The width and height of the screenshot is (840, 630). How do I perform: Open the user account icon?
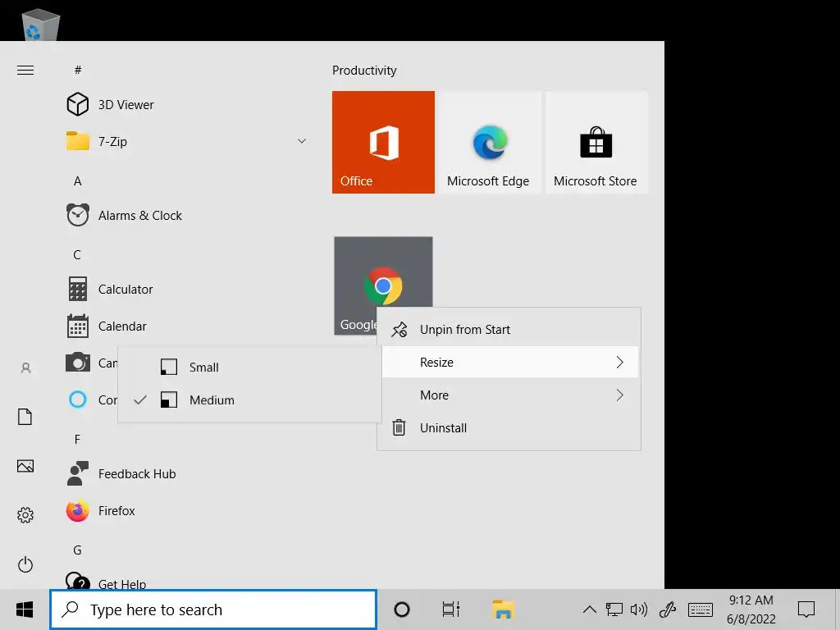pyautogui.click(x=25, y=368)
